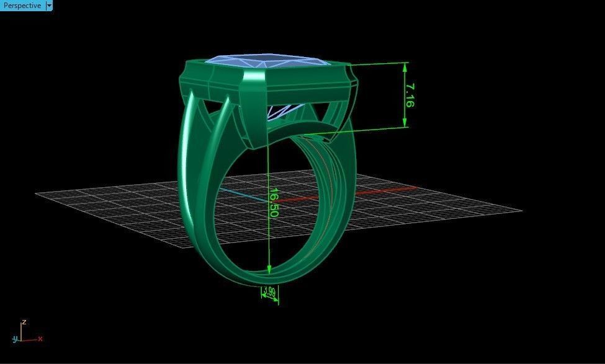Image resolution: width=605 pixels, height=364 pixels.
Task: Select the 3.99 dimension text
Action: pyautogui.click(x=270, y=293)
